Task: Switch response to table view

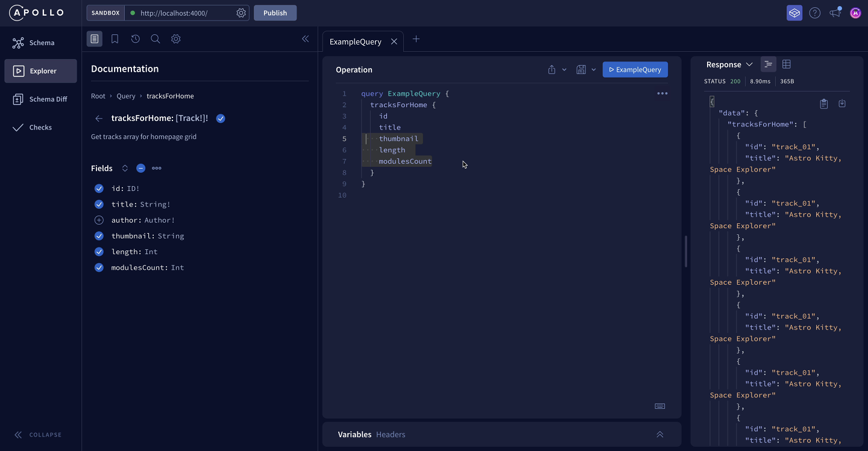Action: coord(787,64)
